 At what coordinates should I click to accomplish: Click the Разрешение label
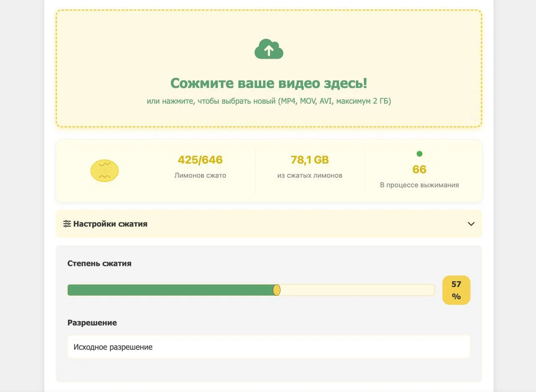point(92,323)
